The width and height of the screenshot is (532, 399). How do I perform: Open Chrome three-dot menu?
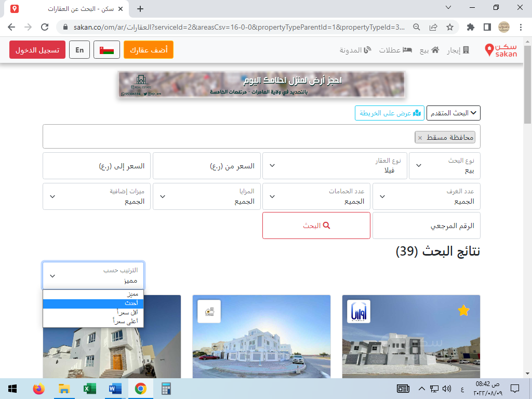click(521, 27)
